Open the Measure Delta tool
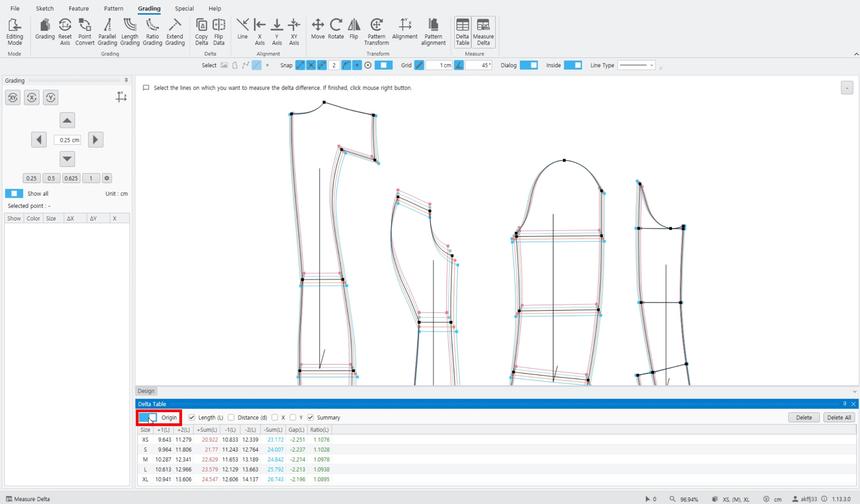 tap(483, 32)
